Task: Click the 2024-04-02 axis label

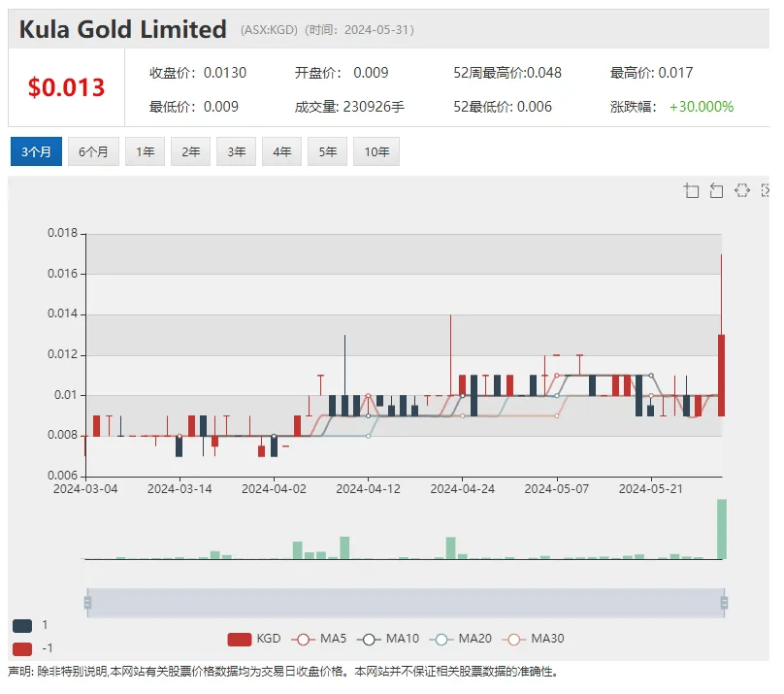Action: [274, 489]
